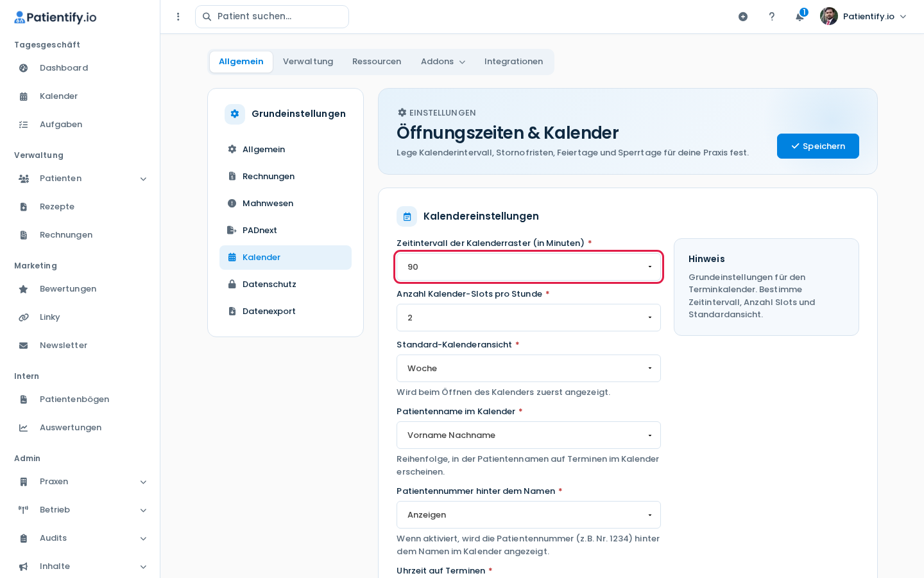This screenshot has width=924, height=578.
Task: Open notifications bell icon
Action: pos(800,17)
